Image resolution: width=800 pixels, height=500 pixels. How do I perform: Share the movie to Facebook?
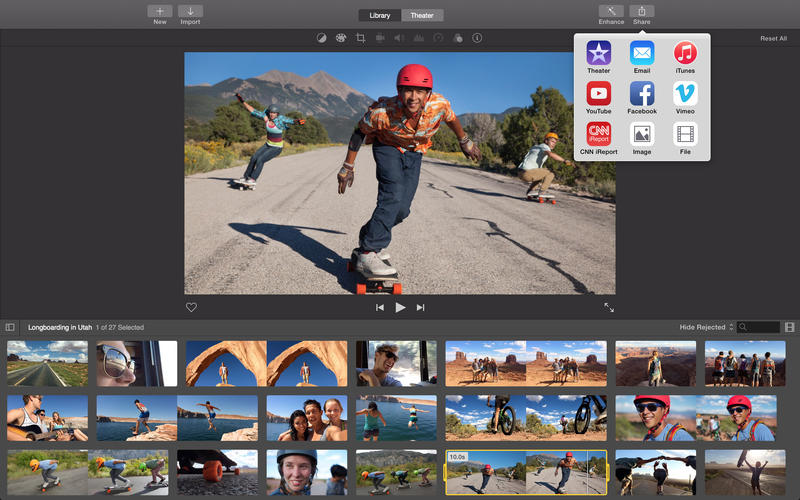point(642,94)
